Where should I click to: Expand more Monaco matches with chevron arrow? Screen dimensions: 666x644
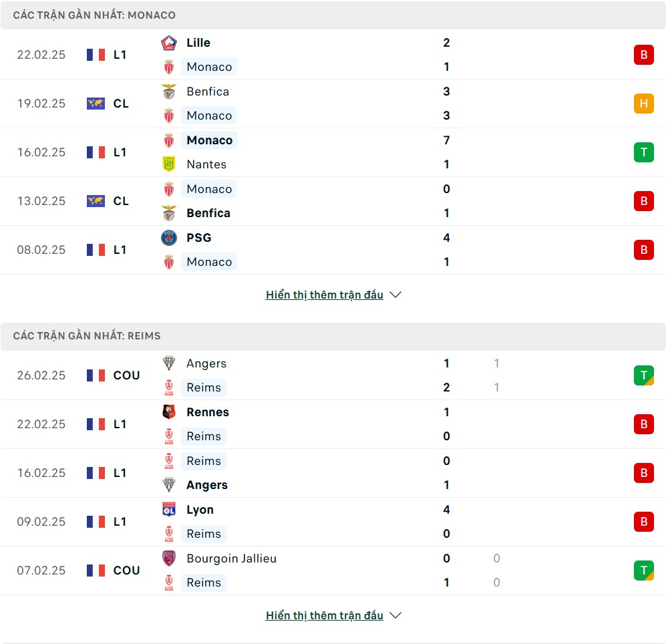click(395, 295)
